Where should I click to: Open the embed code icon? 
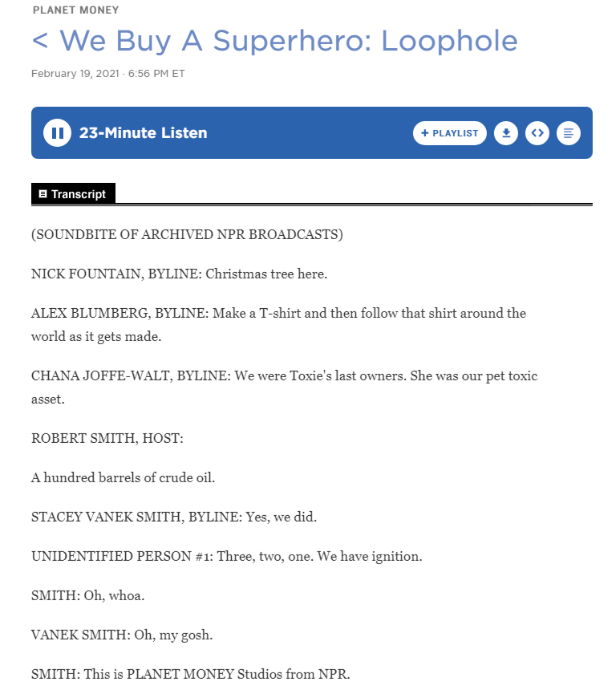(537, 133)
